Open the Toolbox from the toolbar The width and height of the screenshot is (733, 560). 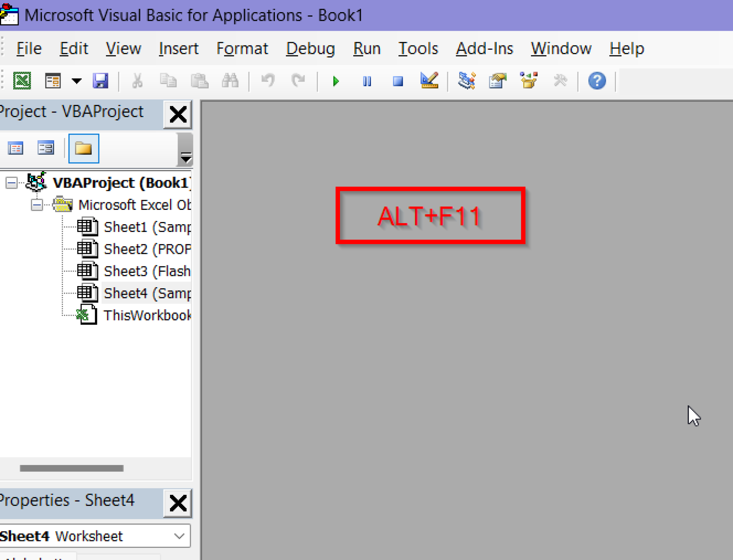[x=561, y=81]
